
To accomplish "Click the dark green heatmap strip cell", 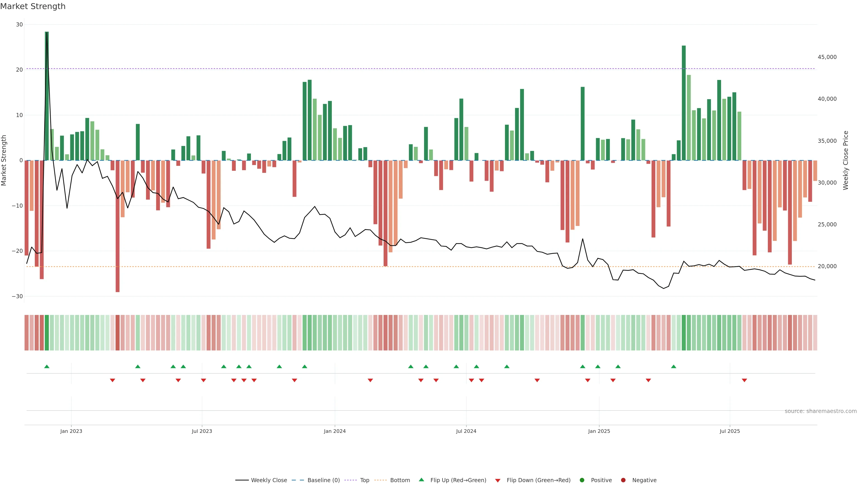I will point(47,332).
